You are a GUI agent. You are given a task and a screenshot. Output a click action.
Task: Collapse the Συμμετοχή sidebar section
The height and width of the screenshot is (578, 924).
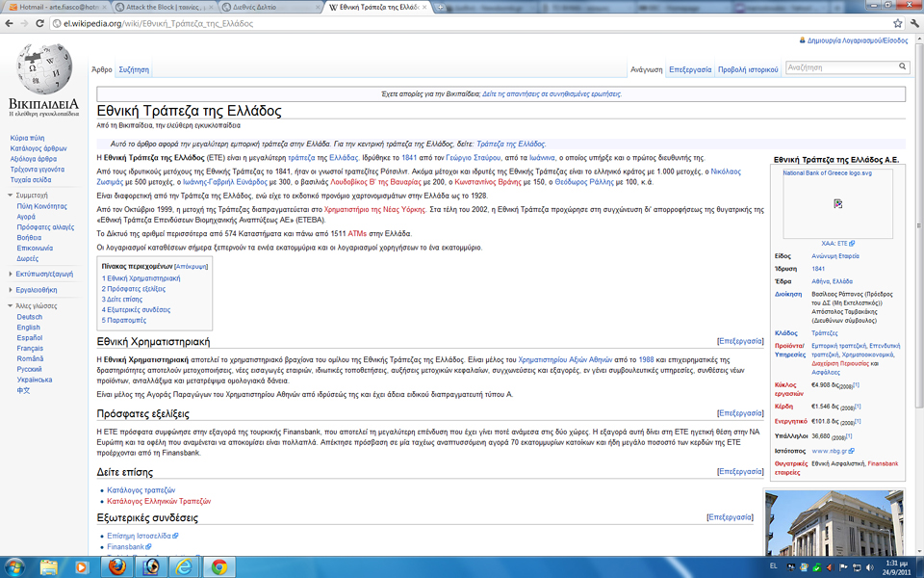[x=10, y=196]
